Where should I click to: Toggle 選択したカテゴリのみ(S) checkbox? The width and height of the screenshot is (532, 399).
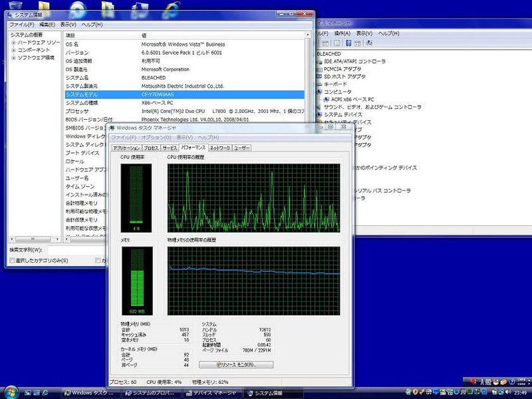point(12,261)
